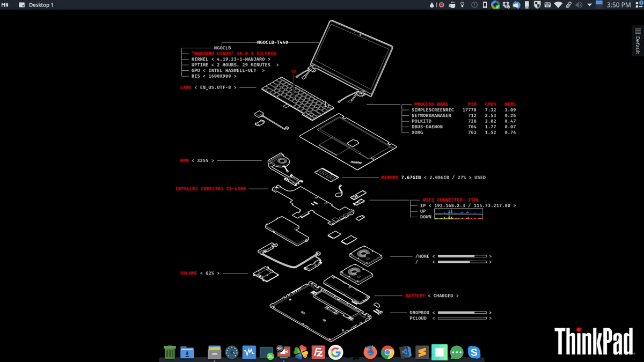This screenshot has height=362, width=644.
Task: Open the exclamation notification tray icon
Action: pyautogui.click(x=474, y=5)
